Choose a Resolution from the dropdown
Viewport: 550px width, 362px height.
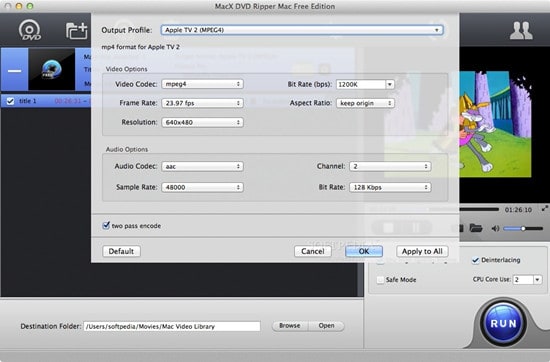pyautogui.click(x=202, y=122)
